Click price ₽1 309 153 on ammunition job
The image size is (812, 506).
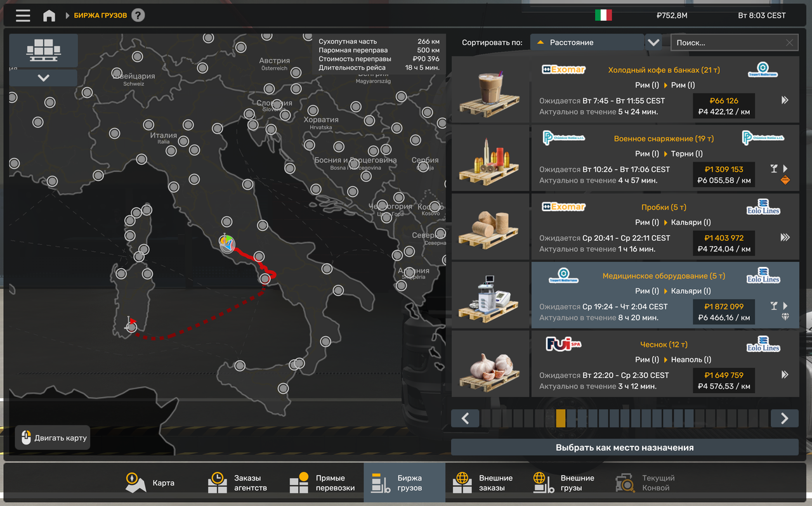(724, 169)
